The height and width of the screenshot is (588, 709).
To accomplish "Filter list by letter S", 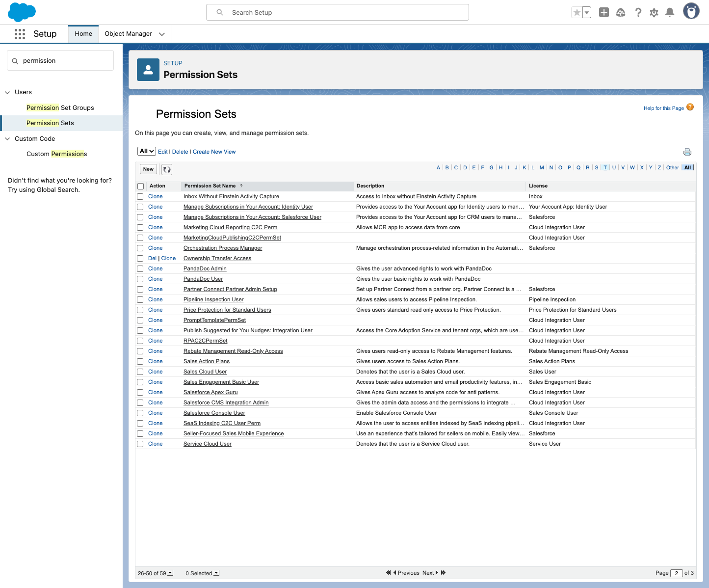I will (x=597, y=168).
